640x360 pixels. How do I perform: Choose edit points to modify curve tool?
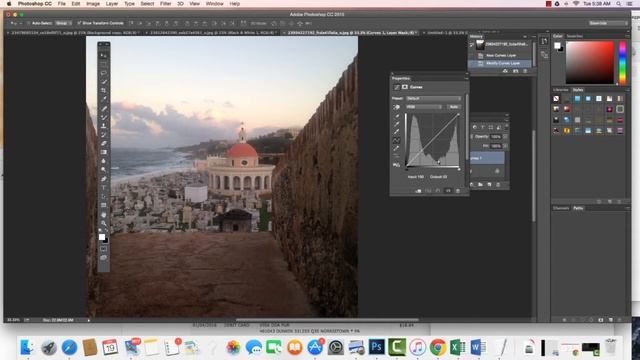click(396, 140)
